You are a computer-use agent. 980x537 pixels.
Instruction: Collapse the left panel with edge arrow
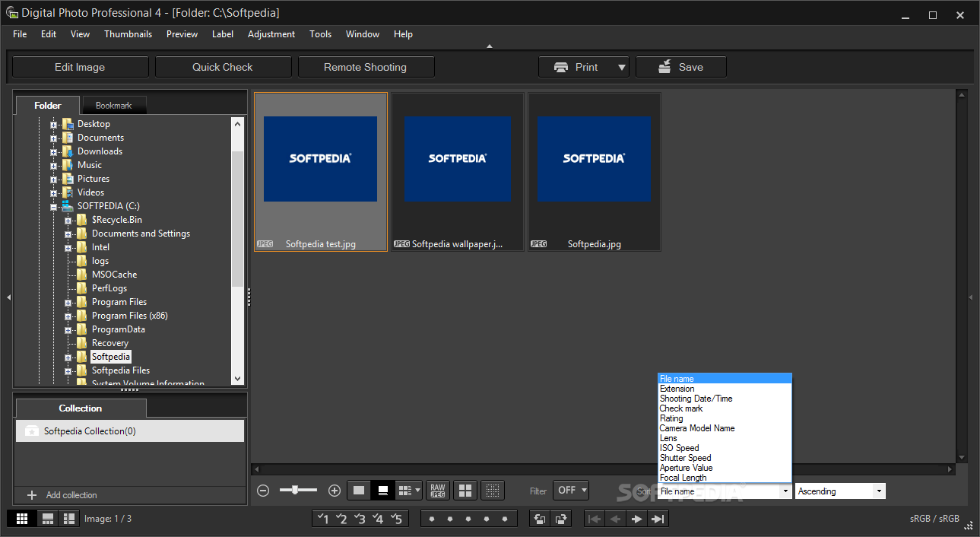click(x=8, y=297)
